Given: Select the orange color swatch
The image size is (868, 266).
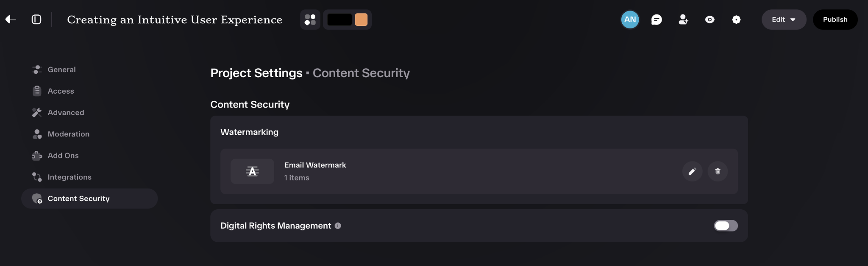Looking at the screenshot, I should (361, 19).
